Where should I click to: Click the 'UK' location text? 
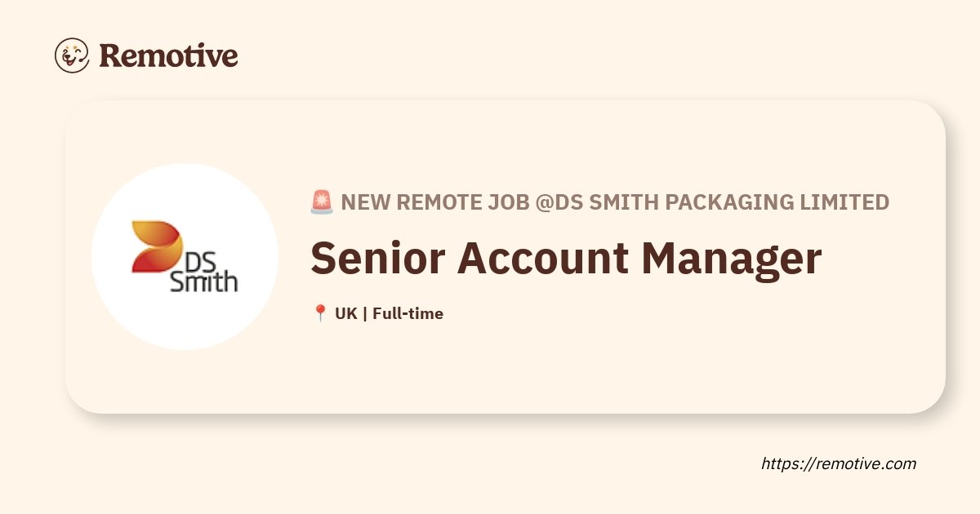[x=345, y=313]
